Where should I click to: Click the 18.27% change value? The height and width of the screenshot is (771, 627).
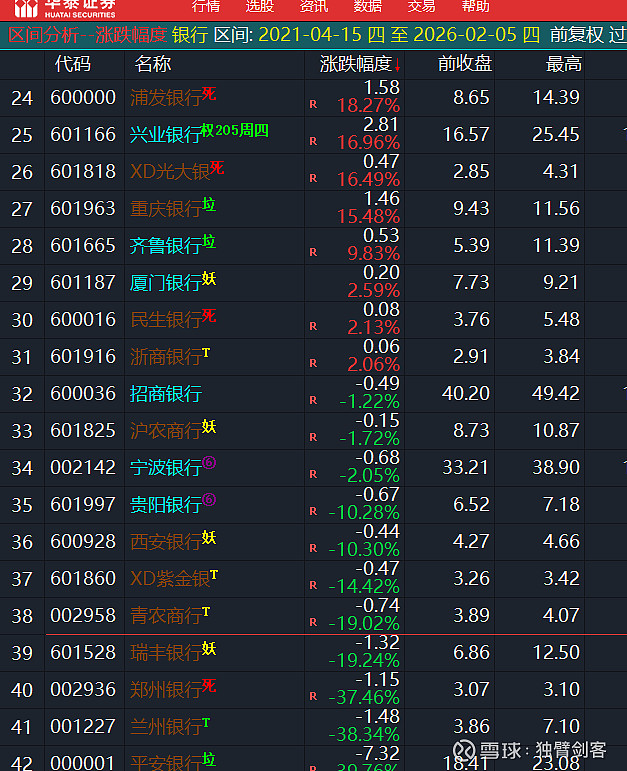(368, 106)
